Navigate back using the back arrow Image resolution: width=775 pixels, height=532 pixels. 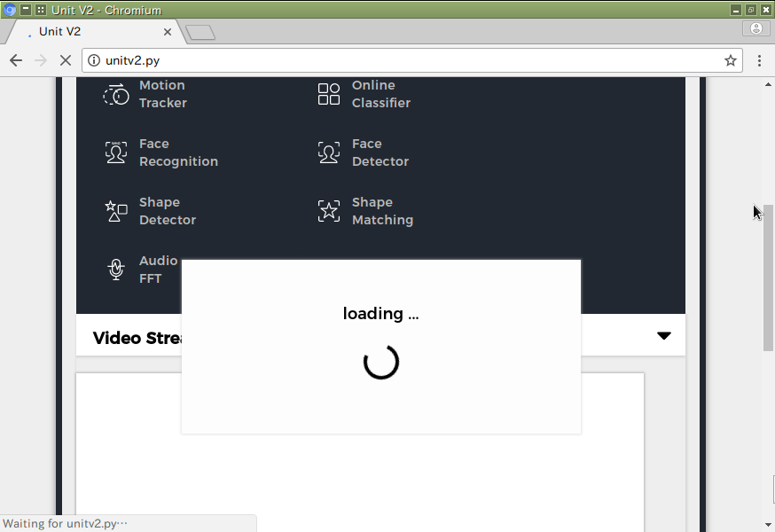[15, 60]
